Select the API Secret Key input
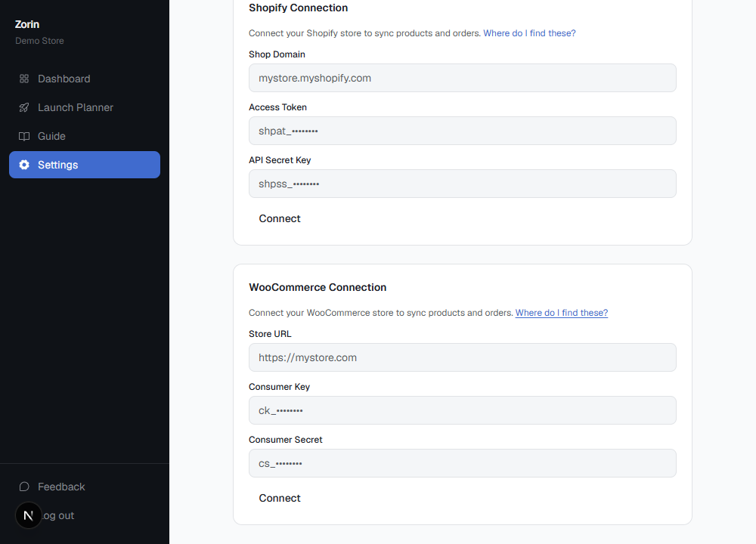This screenshot has height=544, width=756. point(463,184)
